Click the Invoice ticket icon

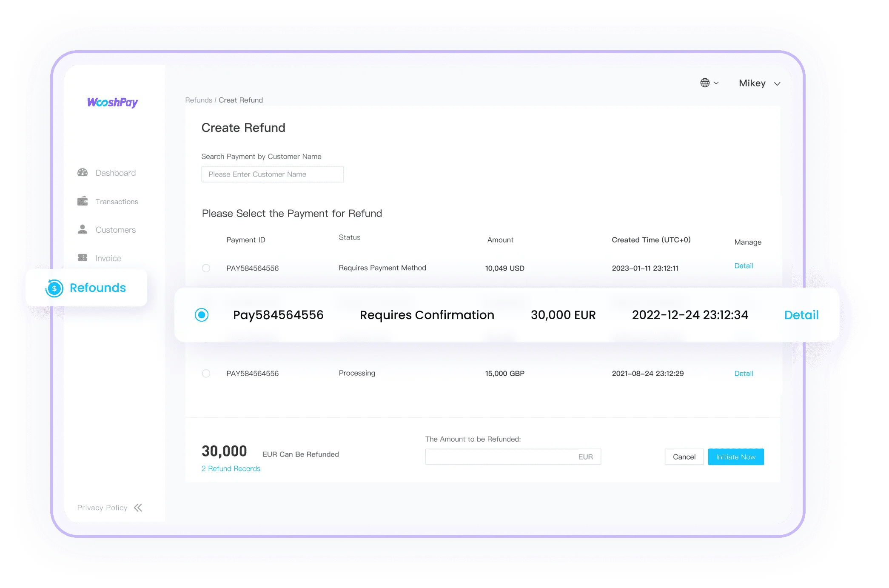83,258
